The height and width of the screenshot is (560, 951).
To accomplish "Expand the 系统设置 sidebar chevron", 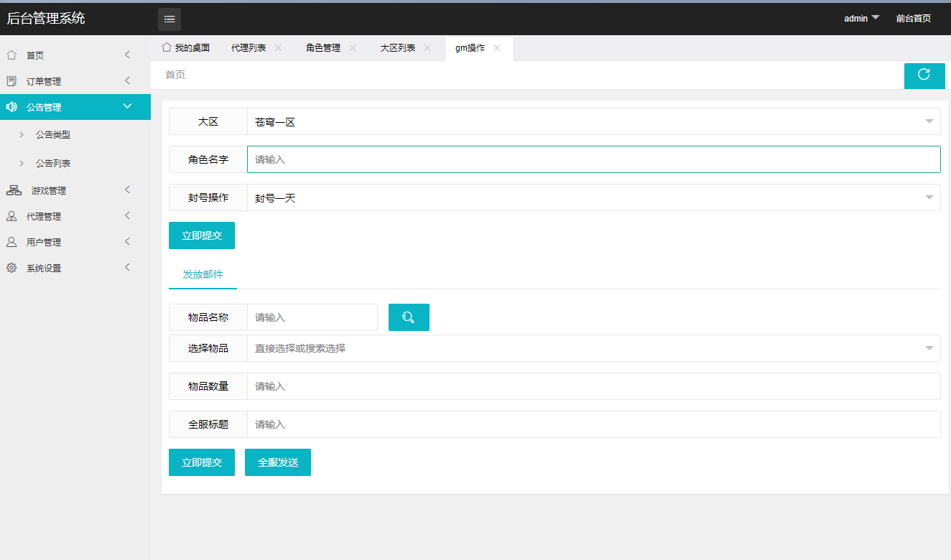I will (x=127, y=268).
